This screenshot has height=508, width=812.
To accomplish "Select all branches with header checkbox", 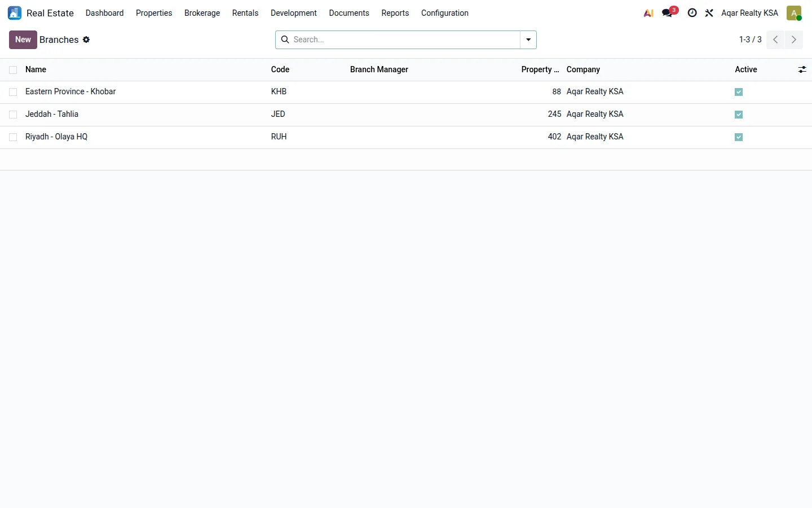I will (13, 70).
